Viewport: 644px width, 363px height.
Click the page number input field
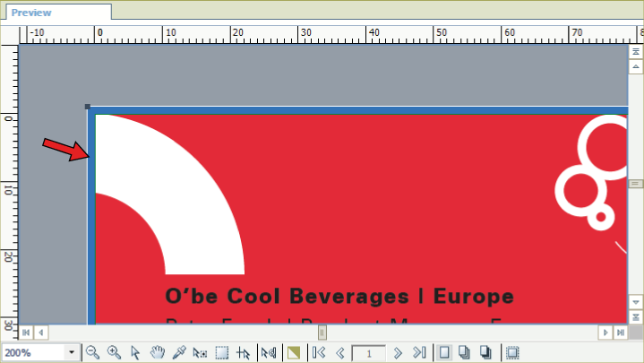tap(368, 353)
